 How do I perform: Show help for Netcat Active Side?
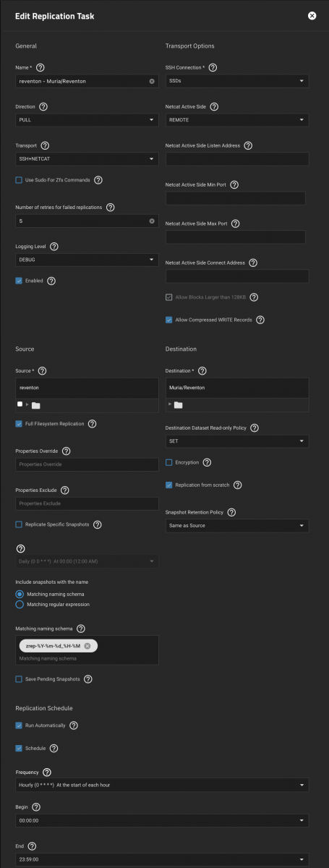coord(214,106)
